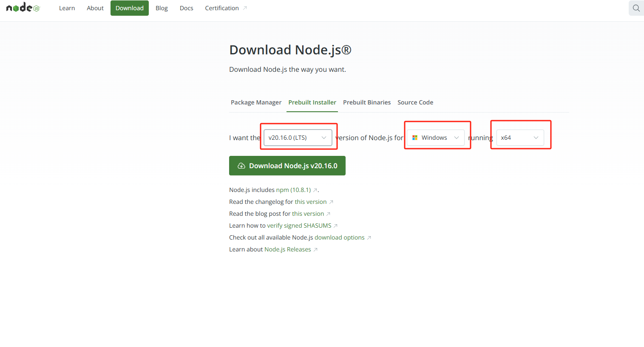The image size is (644, 347).
Task: Open the Blog nav link
Action: [162, 8]
